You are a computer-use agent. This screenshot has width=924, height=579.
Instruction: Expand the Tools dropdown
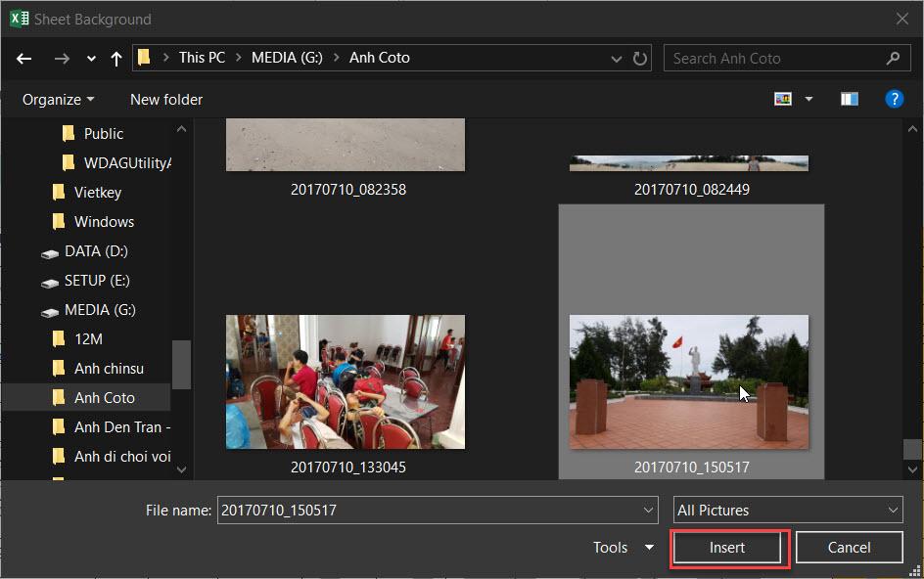coord(623,548)
